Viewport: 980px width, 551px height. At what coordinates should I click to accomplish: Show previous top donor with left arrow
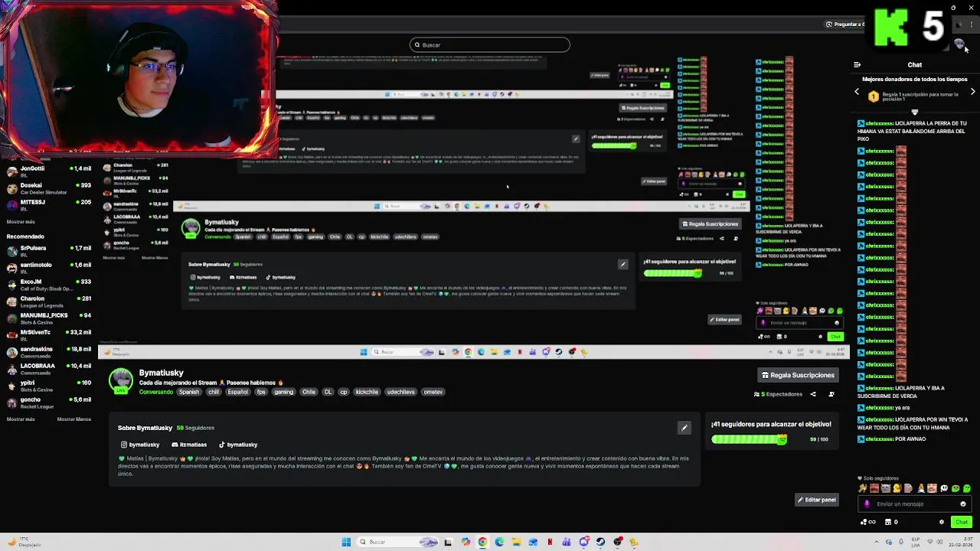click(x=857, y=92)
